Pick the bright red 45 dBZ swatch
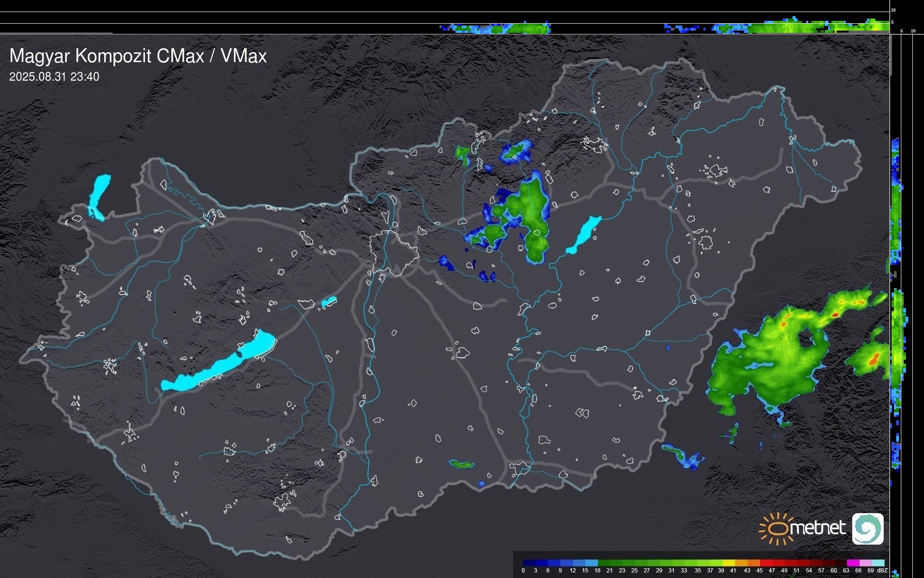Image resolution: width=924 pixels, height=578 pixels. 766,563
